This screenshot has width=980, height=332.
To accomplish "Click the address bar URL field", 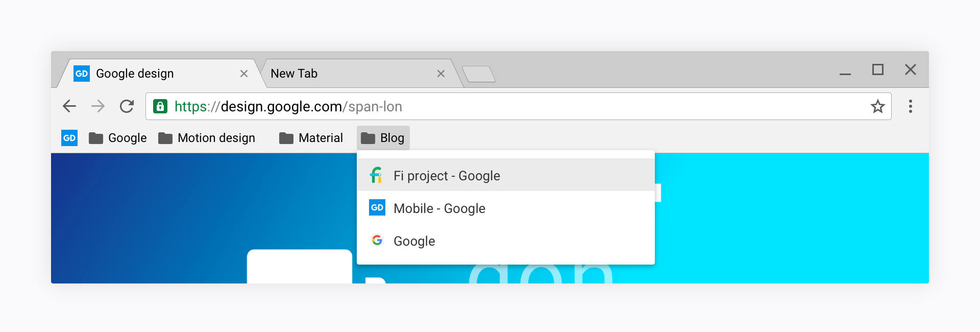I will [510, 106].
